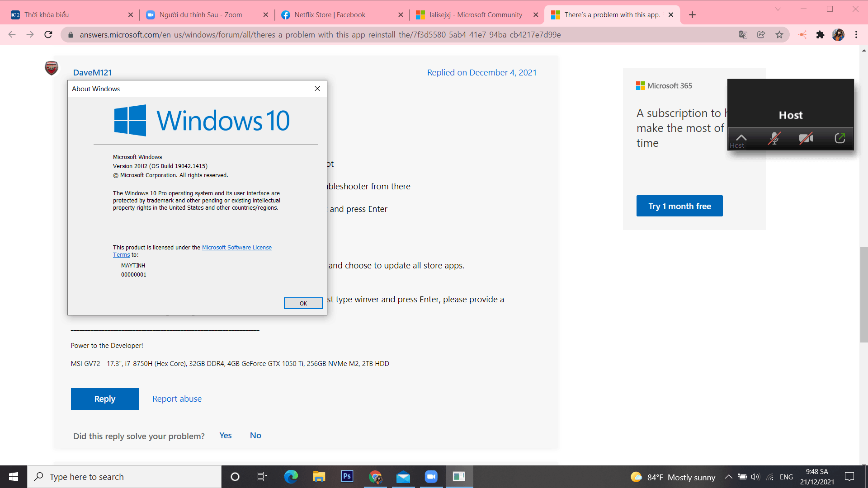The image size is (868, 488).
Task: Open the Chrome extensions puzzle icon
Action: coord(820,35)
